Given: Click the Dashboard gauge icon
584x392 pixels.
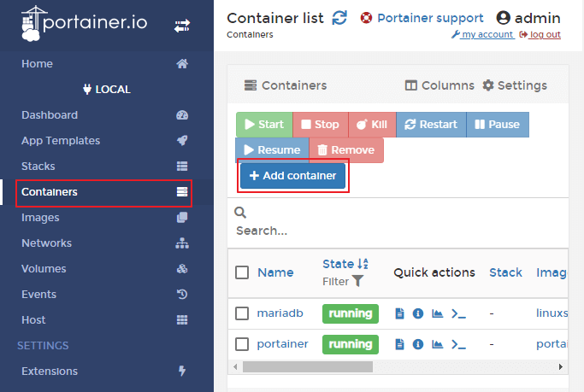Looking at the screenshot, I should (182, 115).
